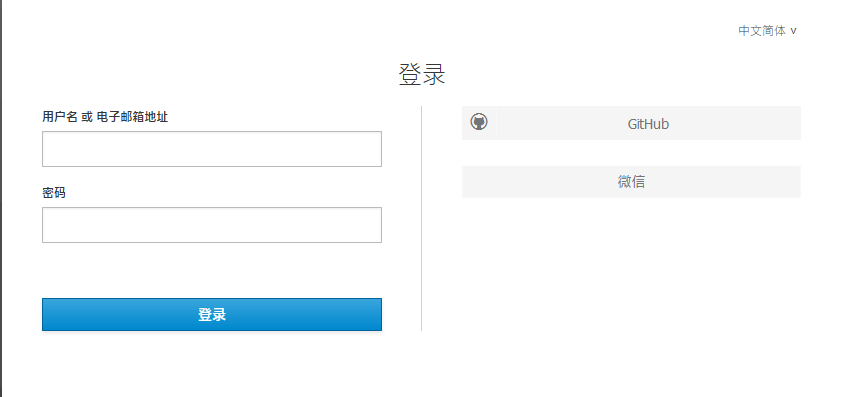Image resolution: width=842 pixels, height=397 pixels.
Task: Click 电子邮箱地址 text in the field label
Action: click(x=133, y=117)
